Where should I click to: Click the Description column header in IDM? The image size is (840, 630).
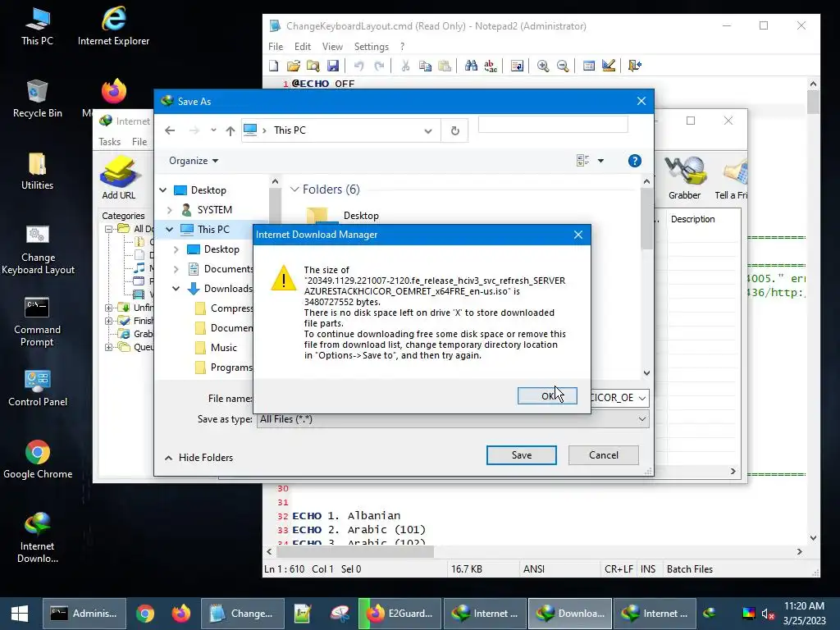[692, 219]
